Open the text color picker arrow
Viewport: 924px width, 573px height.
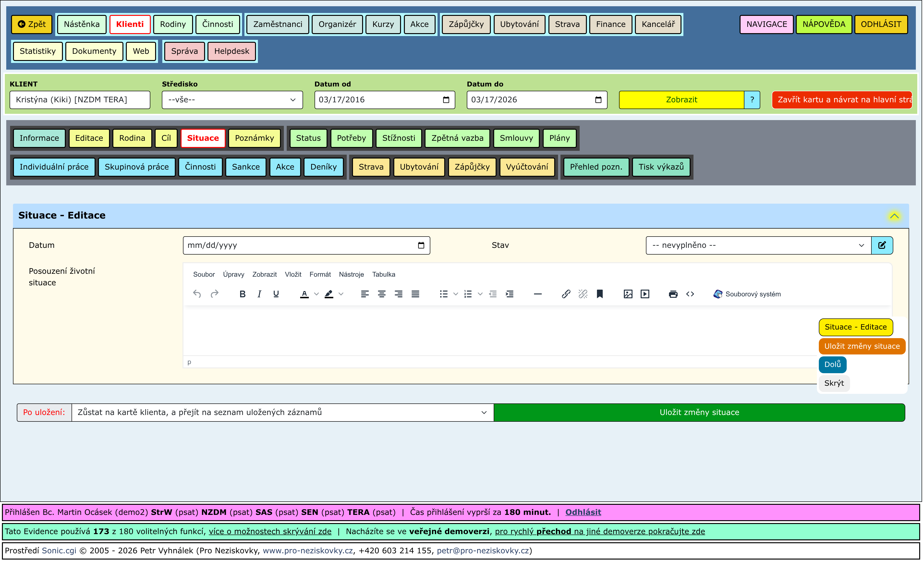pyautogui.click(x=316, y=294)
